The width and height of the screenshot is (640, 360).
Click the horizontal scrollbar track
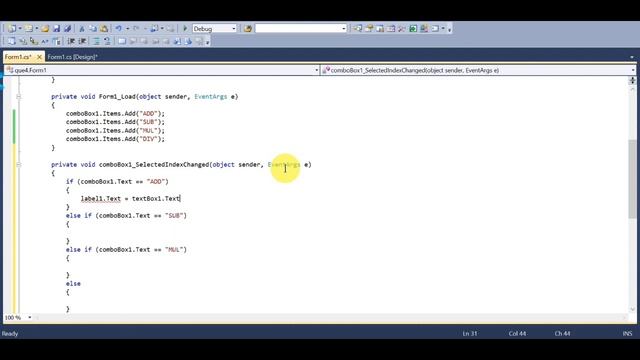331,318
